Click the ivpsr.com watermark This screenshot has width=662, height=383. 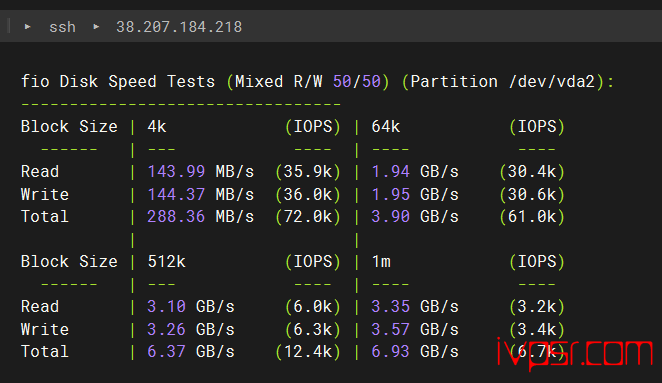tap(575, 353)
